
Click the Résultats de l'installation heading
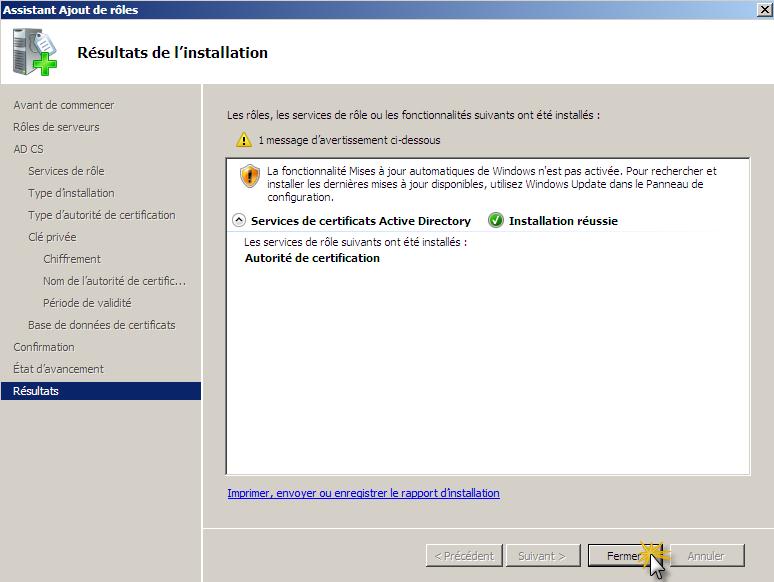click(x=172, y=52)
